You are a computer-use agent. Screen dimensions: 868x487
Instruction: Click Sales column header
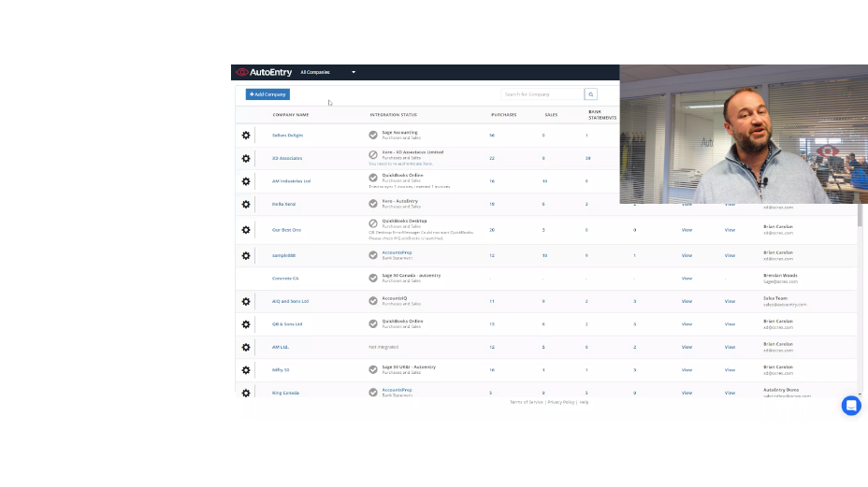(551, 115)
